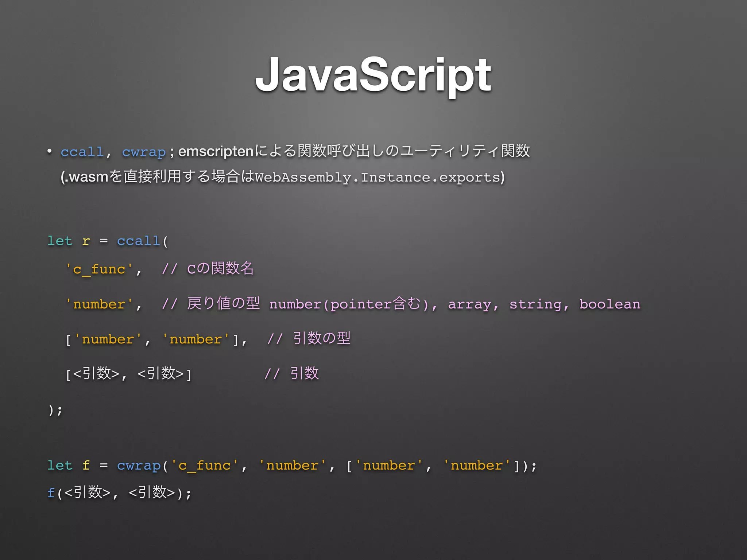Viewport: 747px width, 560px height.
Task: Click the comment '// 引数の型'
Action: point(309,339)
